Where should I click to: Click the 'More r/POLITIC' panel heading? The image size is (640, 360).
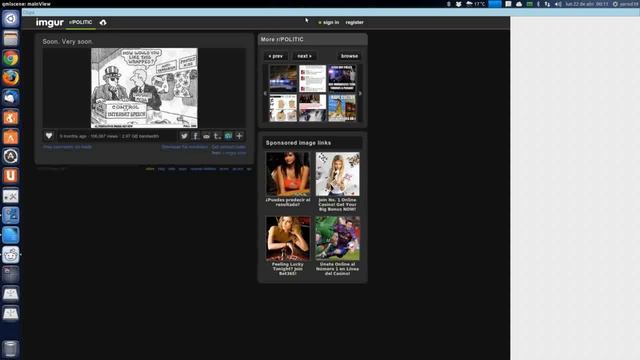click(282, 40)
